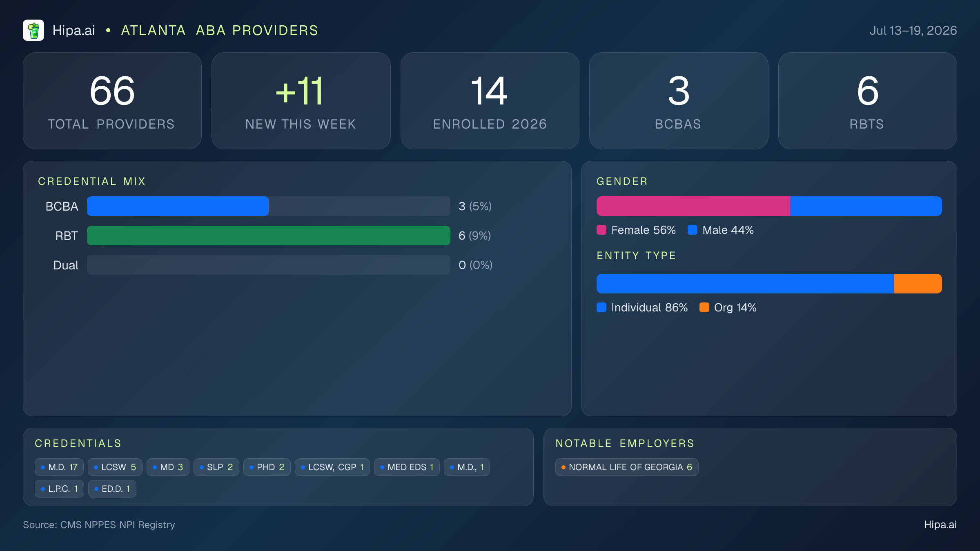Screen dimensions: 980x551
Task: Click the pink Female legend swatch
Action: click(x=601, y=230)
